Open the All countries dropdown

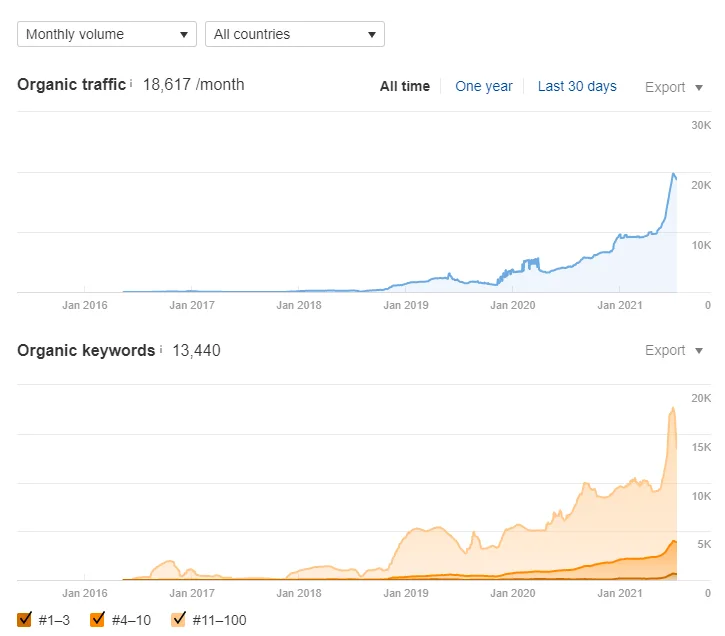(295, 34)
